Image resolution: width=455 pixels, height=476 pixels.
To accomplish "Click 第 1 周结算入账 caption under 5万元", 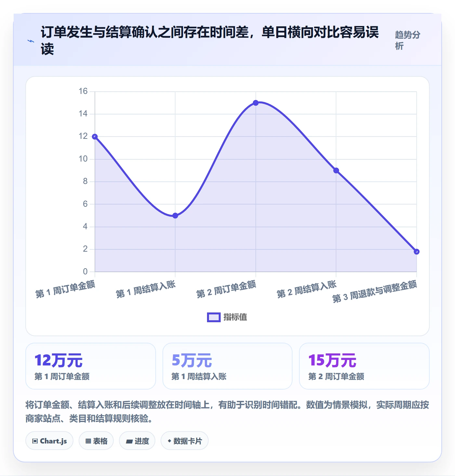I will point(199,377).
